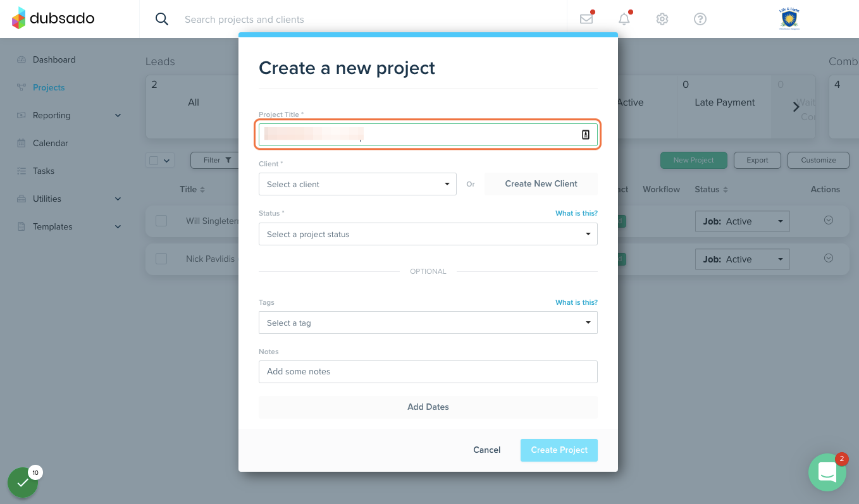Click the contact card icon in Project Title
Screen dimensions: 859x504
tap(586, 135)
